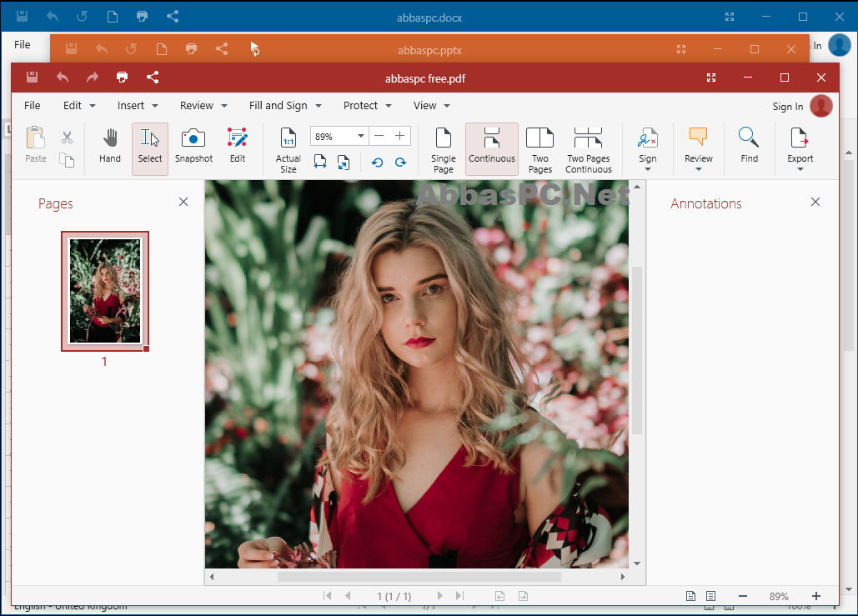Image resolution: width=858 pixels, height=616 pixels.
Task: Open the Find search tool
Action: pyautogui.click(x=749, y=146)
